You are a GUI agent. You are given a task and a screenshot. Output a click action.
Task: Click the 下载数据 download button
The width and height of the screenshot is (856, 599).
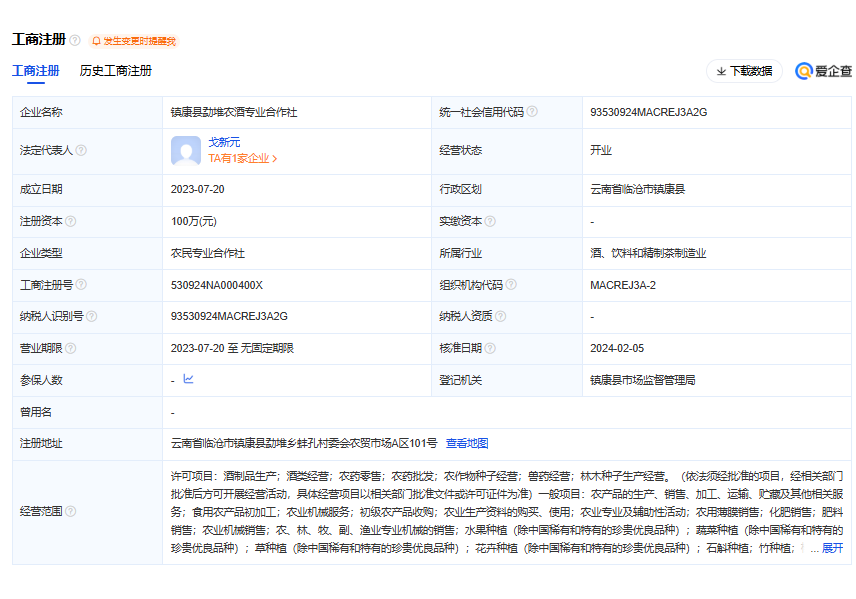(744, 71)
